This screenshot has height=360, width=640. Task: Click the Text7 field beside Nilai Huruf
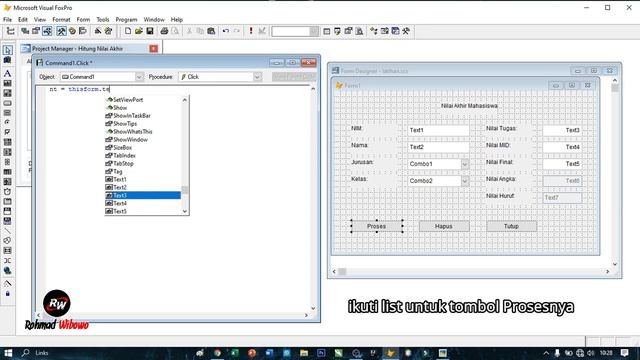(x=562, y=198)
